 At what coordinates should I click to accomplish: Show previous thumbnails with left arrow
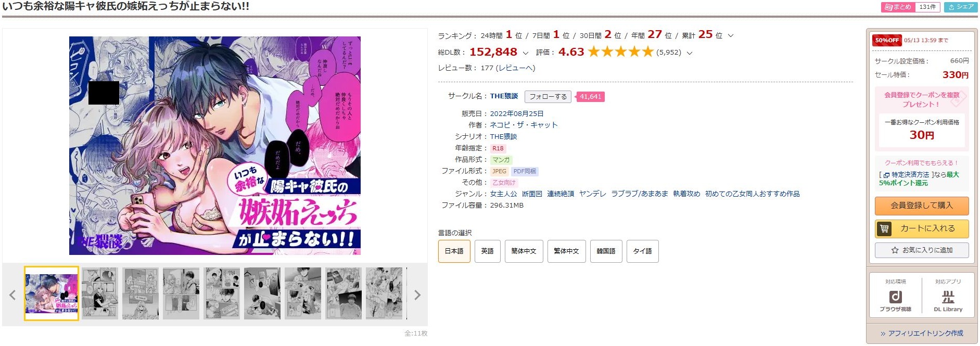click(13, 295)
